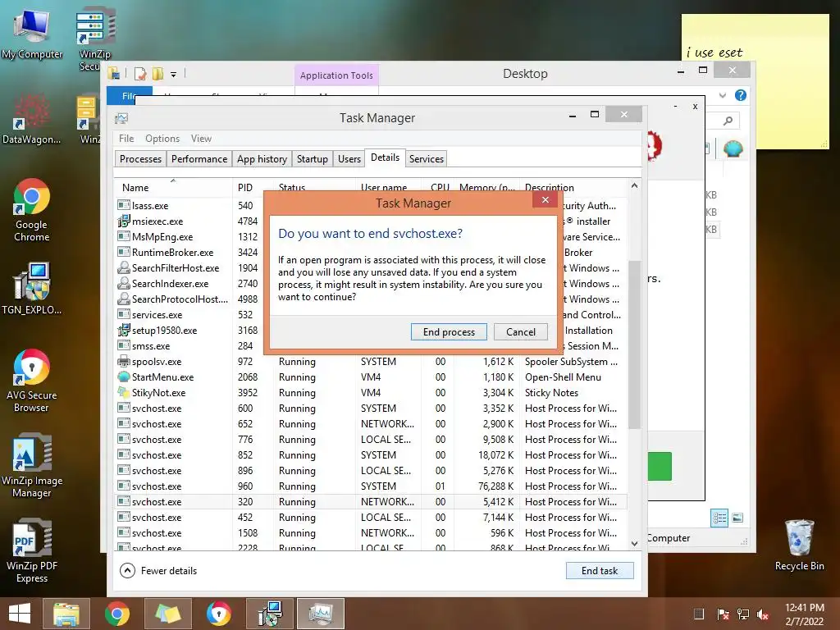Open the Services tab
Viewport: 840px width, 630px height.
click(x=427, y=158)
